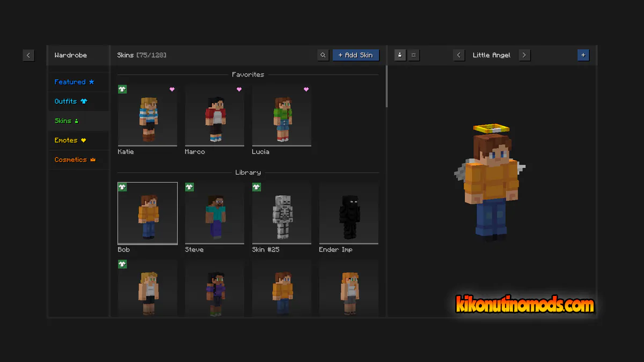Select the orange-haired skin below Ender Imp
The image size is (644, 362).
click(349, 288)
